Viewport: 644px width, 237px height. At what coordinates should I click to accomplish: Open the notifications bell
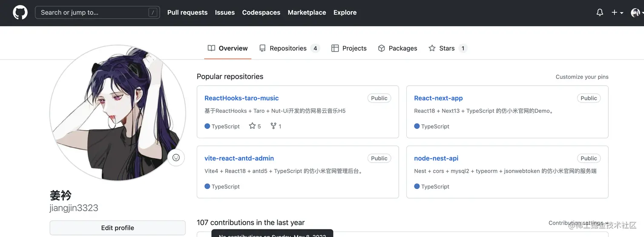coord(600,12)
